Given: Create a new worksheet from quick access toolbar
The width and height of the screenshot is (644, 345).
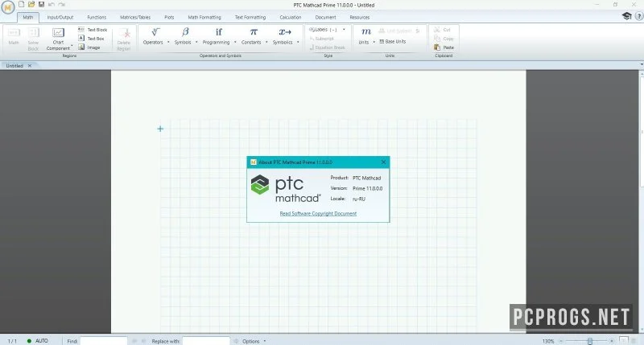Looking at the screenshot, I should tap(22, 4).
